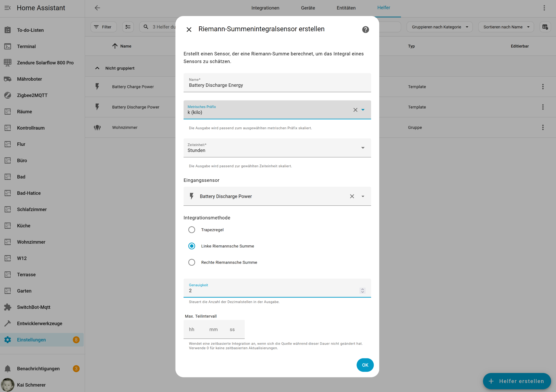Close the Riemann sensor dialog
Viewport: 556px width, 392px height.
pos(189,30)
